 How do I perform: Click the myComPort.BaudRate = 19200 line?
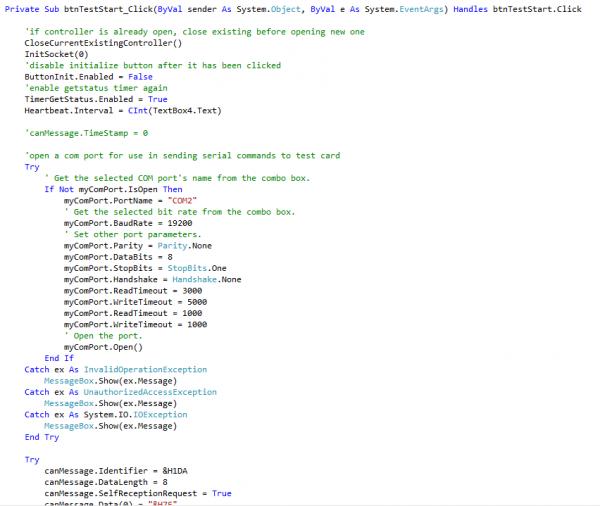point(128,223)
